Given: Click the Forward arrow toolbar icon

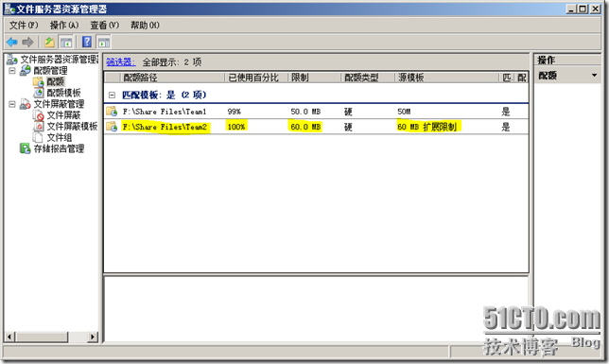Looking at the screenshot, I should coord(27,42).
